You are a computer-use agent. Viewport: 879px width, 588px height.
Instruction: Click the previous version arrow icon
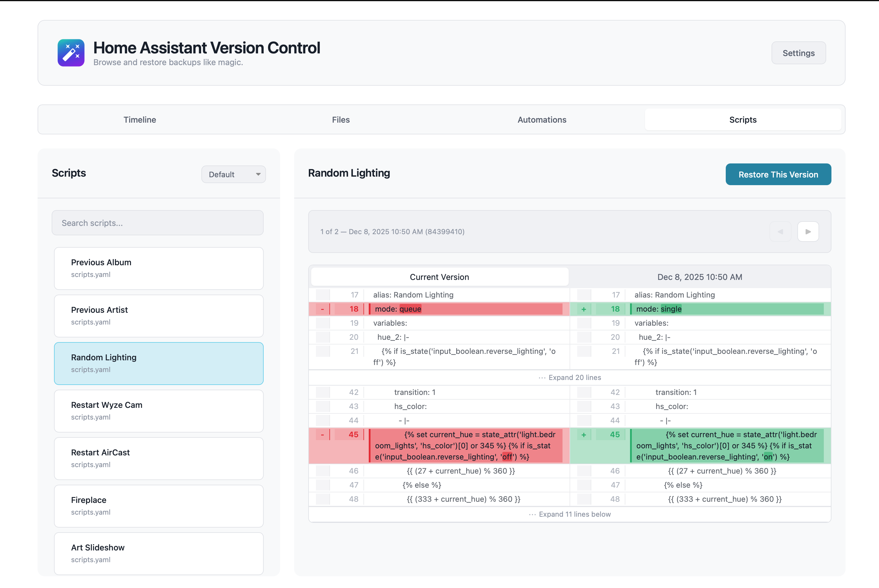point(780,232)
